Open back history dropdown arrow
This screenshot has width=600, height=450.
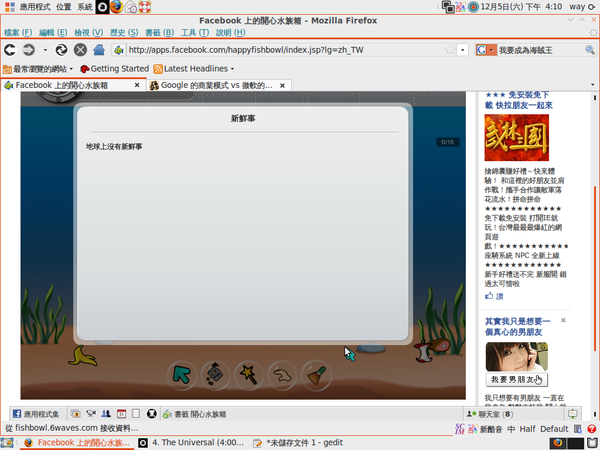(x=45, y=50)
